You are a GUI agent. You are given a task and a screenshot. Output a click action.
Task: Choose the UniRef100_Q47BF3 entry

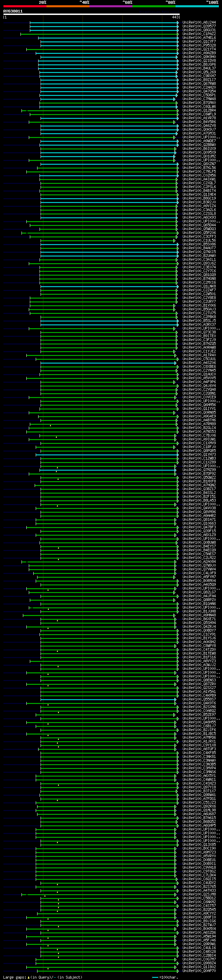[199, 527]
